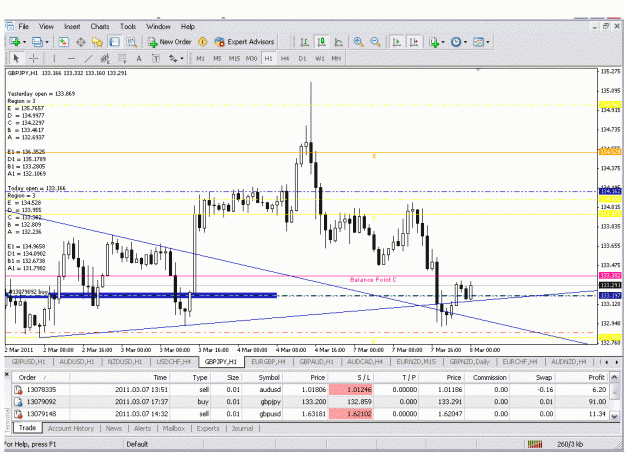Viewport: 625px width, 452px height.
Task: Sort orders by Symbol column header
Action: [262, 377]
